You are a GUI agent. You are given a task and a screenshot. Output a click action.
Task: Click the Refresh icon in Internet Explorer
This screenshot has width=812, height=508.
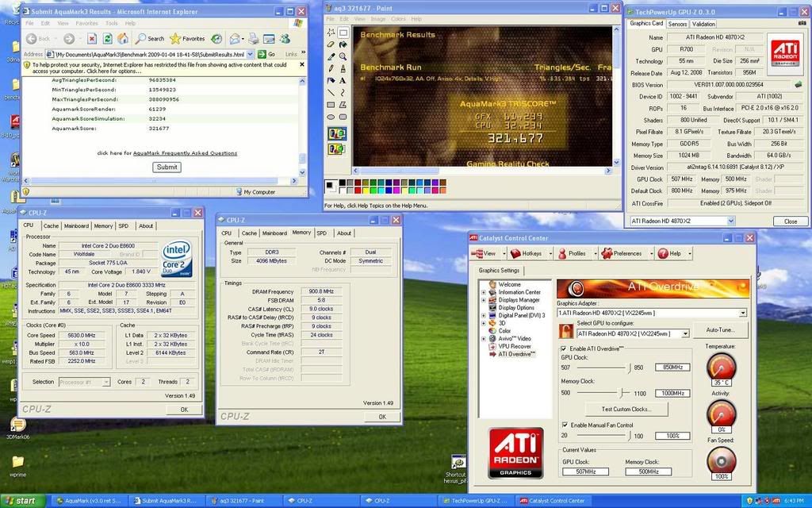(x=108, y=38)
